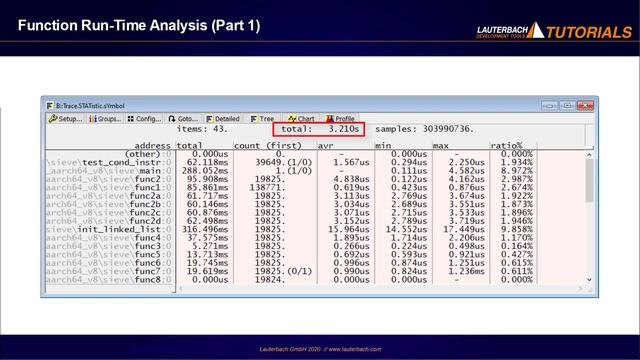
Task: Select the init_linked_list row
Action: (x=290, y=229)
